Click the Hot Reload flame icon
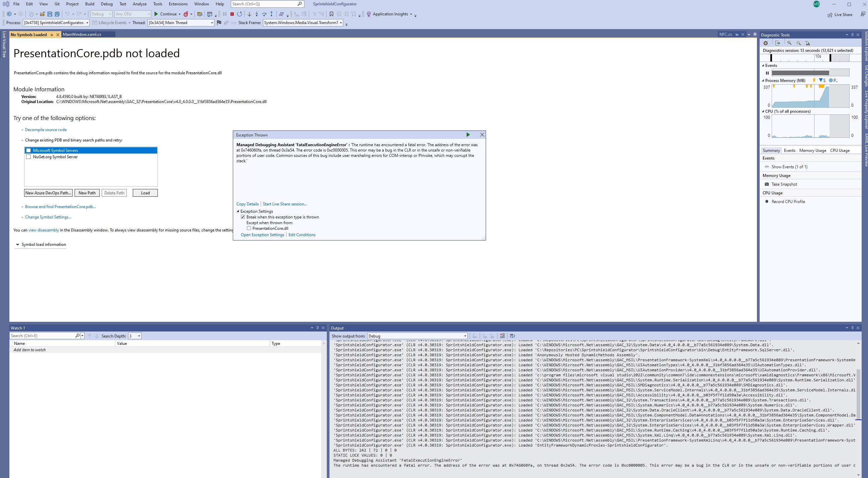The height and width of the screenshot is (478, 868). click(186, 14)
